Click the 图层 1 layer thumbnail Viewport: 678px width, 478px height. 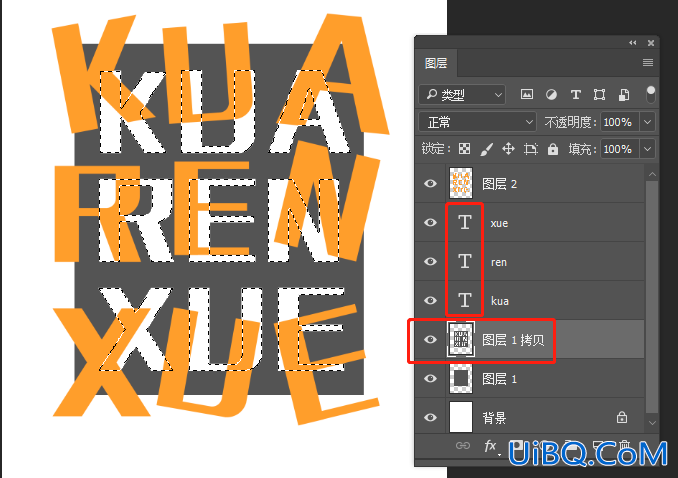[x=461, y=379]
